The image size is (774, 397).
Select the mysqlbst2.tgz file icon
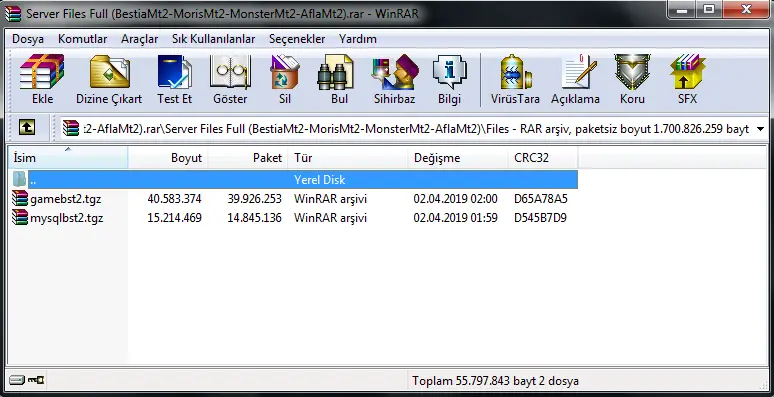pos(20,217)
